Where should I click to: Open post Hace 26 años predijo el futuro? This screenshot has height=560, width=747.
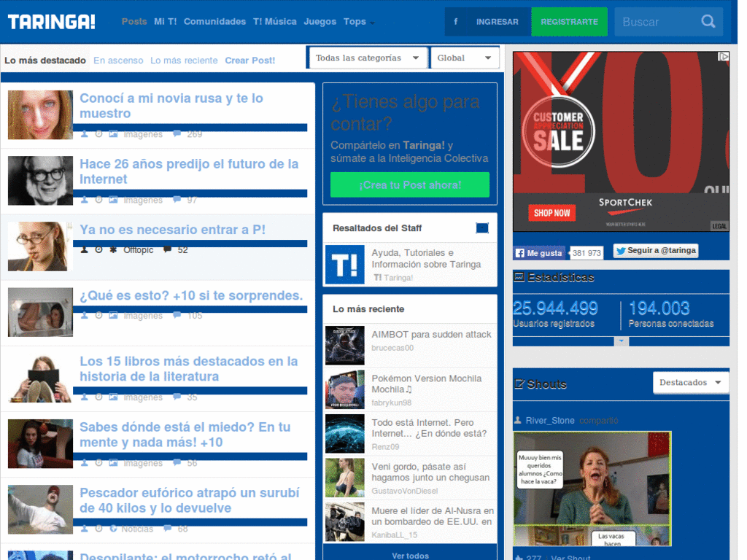click(189, 171)
